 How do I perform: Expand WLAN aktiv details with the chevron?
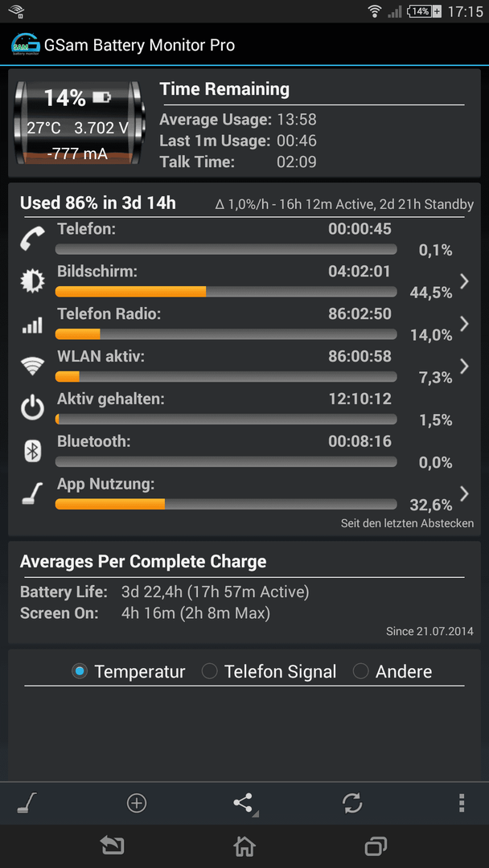[464, 366]
